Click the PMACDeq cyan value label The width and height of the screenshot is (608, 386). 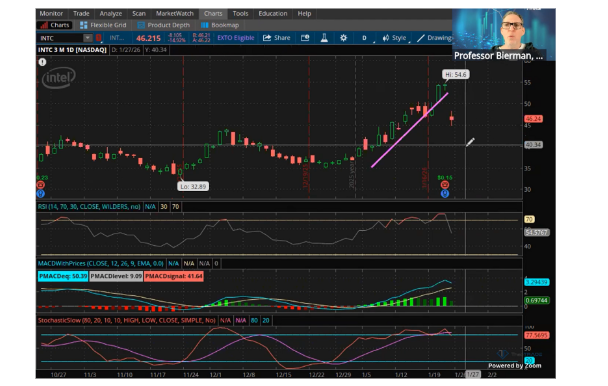coord(63,276)
